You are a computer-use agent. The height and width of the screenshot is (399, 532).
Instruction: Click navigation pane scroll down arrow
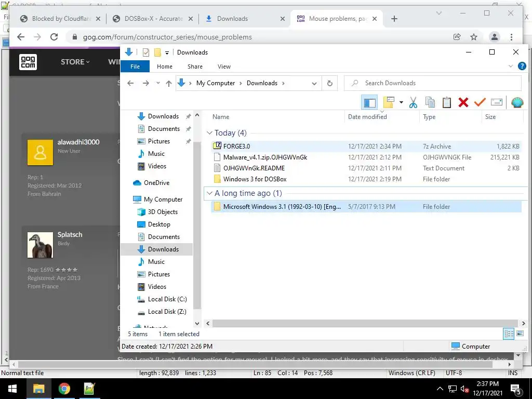(197, 323)
